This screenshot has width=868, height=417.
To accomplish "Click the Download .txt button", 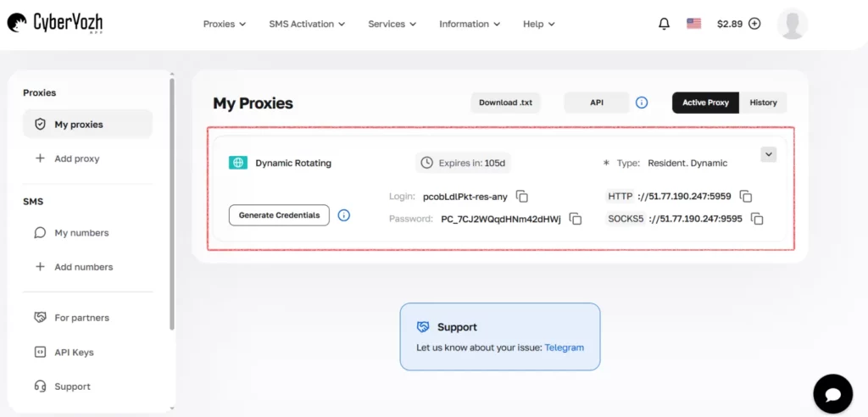I will pos(505,103).
